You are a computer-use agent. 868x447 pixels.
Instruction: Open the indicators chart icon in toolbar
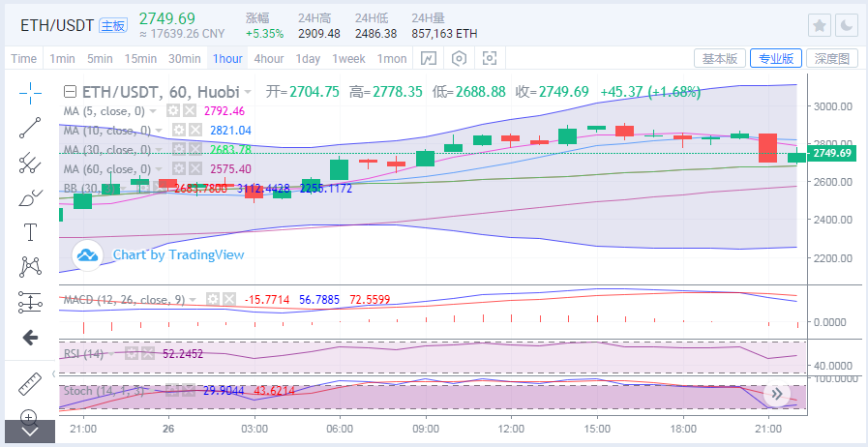pos(428,59)
